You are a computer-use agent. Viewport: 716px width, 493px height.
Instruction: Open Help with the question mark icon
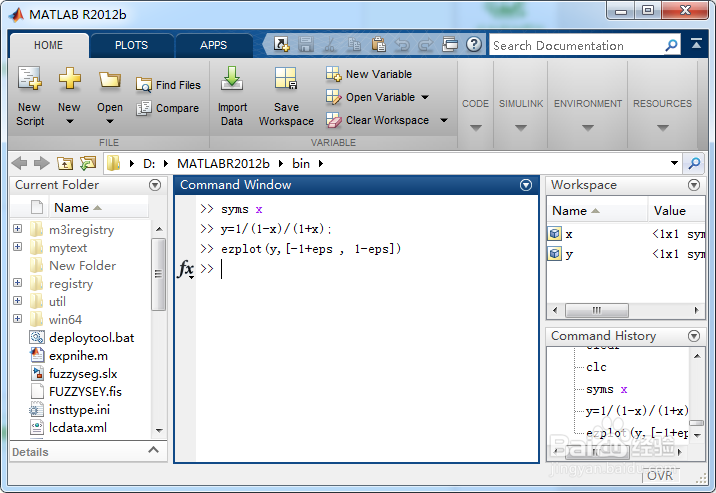(x=474, y=45)
